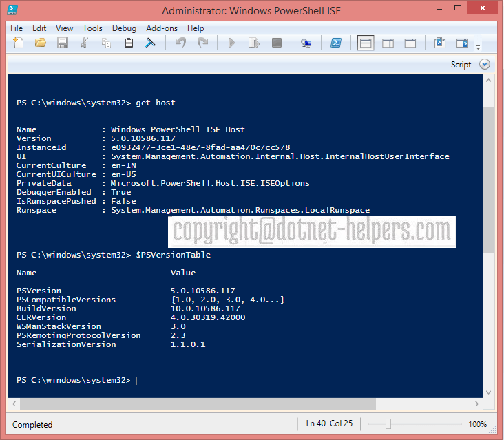Open a script file via folder icon

click(40, 43)
